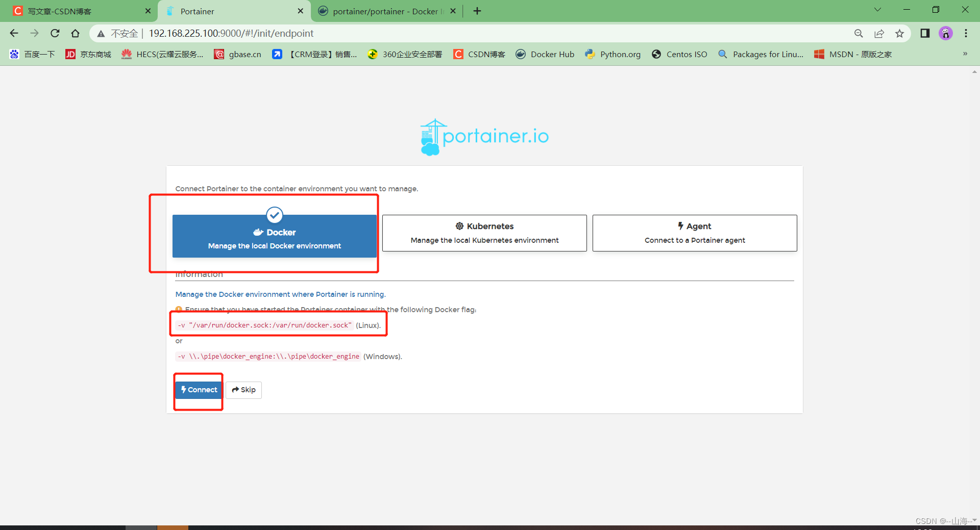The image size is (980, 530).
Task: Click the Windows docker_engine pipe code
Action: 268,356
